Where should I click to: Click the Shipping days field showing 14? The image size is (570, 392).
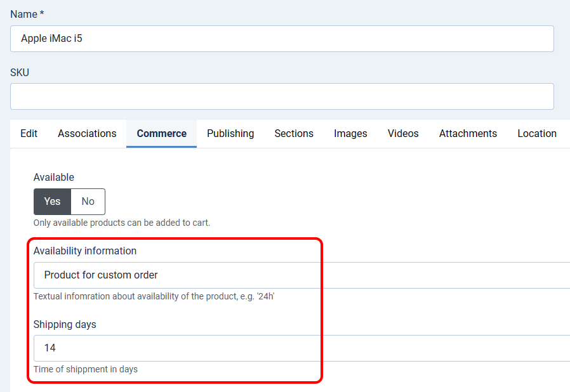click(x=302, y=348)
